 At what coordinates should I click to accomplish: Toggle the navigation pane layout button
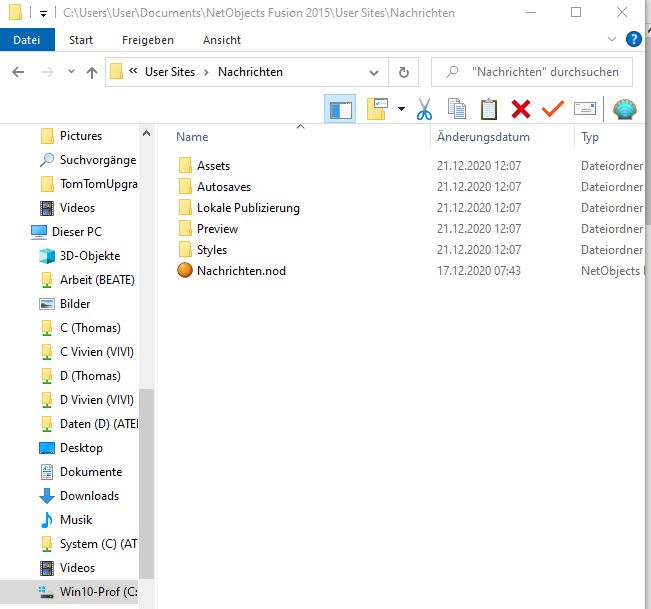tap(340, 109)
